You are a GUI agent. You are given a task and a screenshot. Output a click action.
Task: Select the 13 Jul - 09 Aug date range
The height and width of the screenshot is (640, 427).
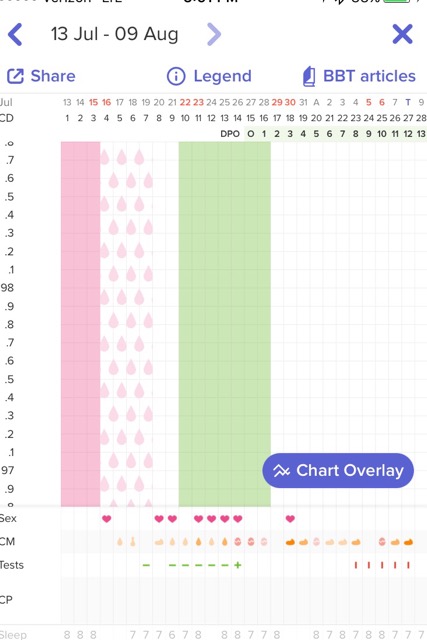pos(115,34)
